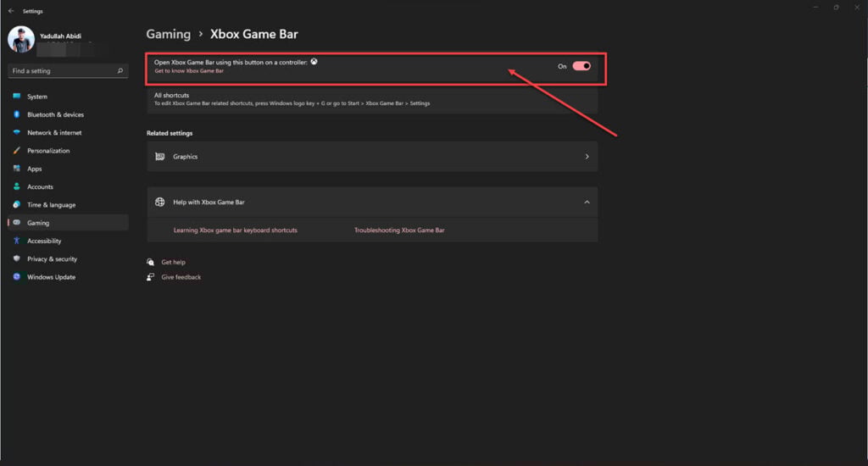This screenshot has width=868, height=466.
Task: Open Troubleshooting Xbox Game Bar link
Action: 399,230
